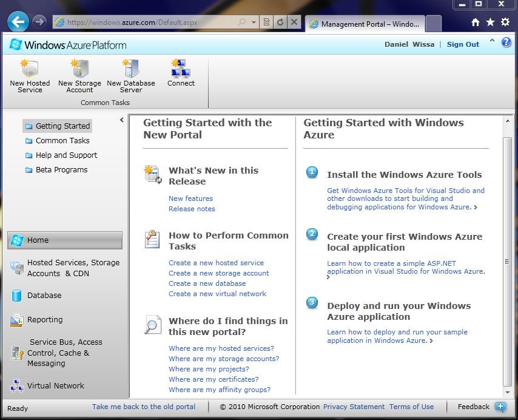The height and width of the screenshot is (420, 518).
Task: Open browser Tools gear icon
Action: 505,22
